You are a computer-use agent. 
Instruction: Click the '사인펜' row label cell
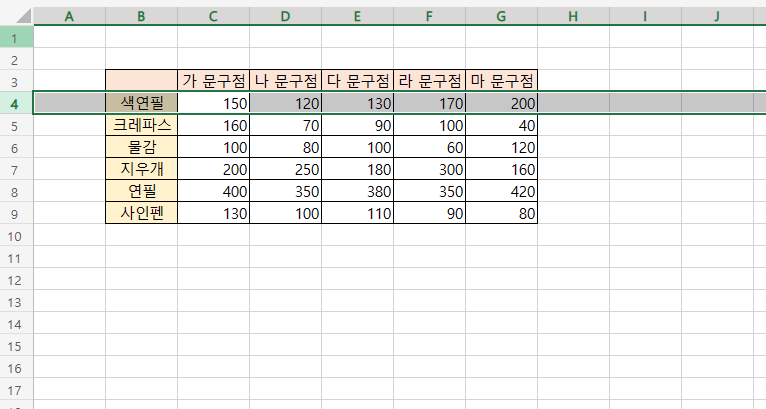[141, 213]
